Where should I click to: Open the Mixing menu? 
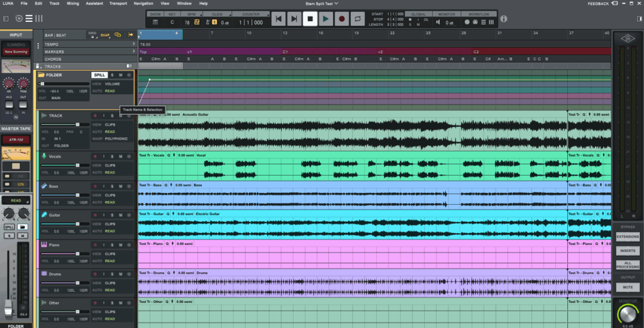coord(73,3)
